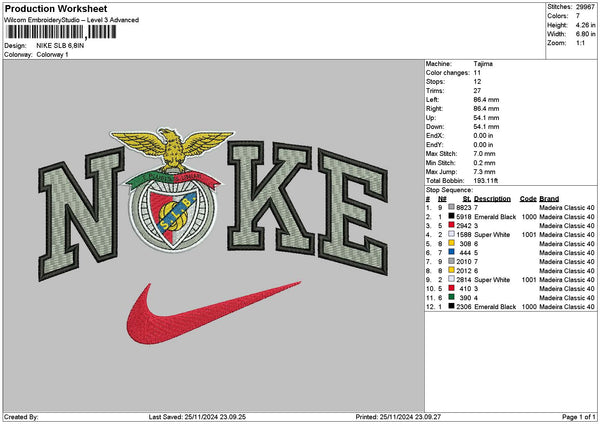Choose the blue swatch beside stitch count 444
The width and height of the screenshot is (600, 424).
pyautogui.click(x=451, y=253)
